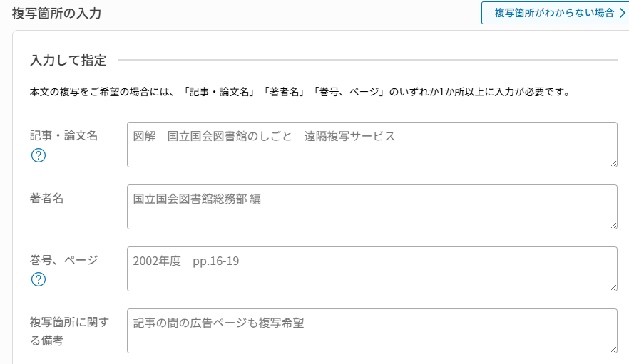Screen dimensions: 629x364
Task: Click resize handle of 記事・論文名 field
Action: [614, 164]
